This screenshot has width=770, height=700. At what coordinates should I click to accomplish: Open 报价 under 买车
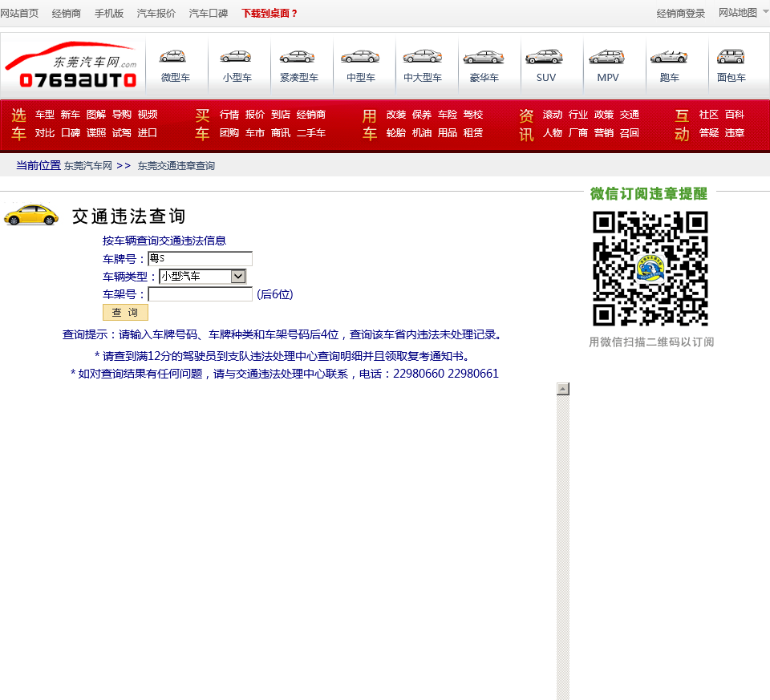coord(255,115)
